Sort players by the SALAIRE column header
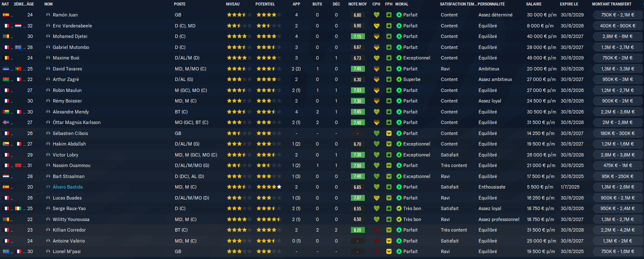Viewport: 644px width, 259px height. [x=534, y=4]
